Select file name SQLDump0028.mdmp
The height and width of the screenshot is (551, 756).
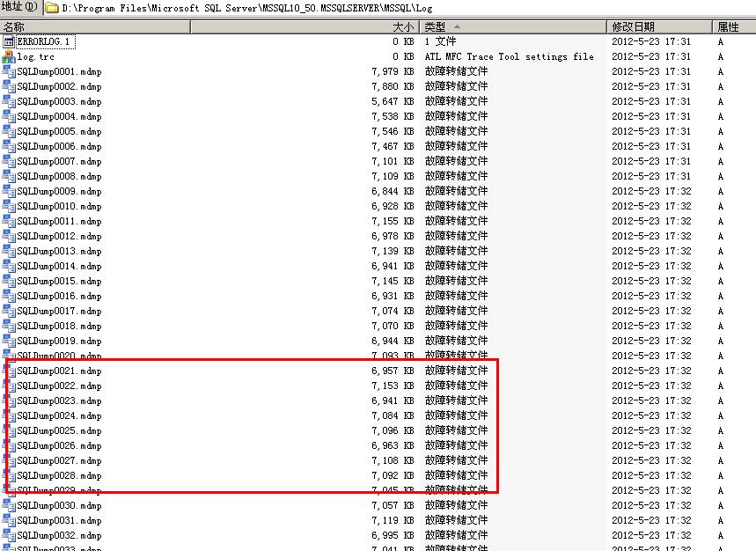pos(59,476)
